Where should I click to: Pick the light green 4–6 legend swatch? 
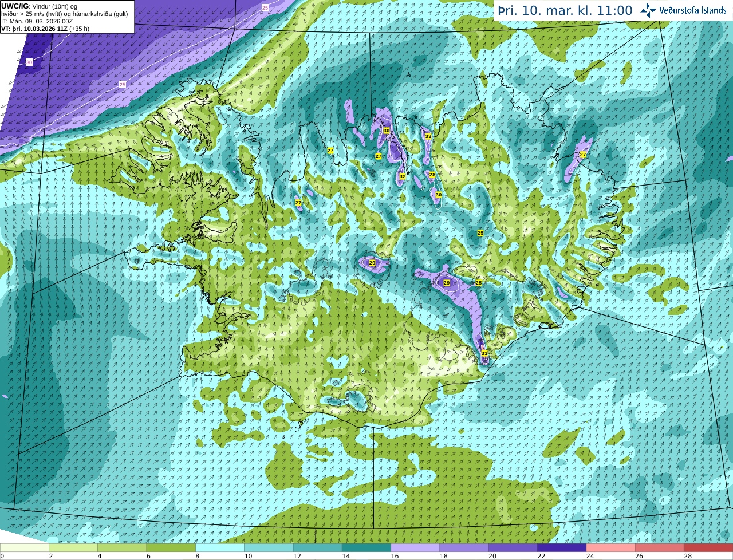(122, 548)
